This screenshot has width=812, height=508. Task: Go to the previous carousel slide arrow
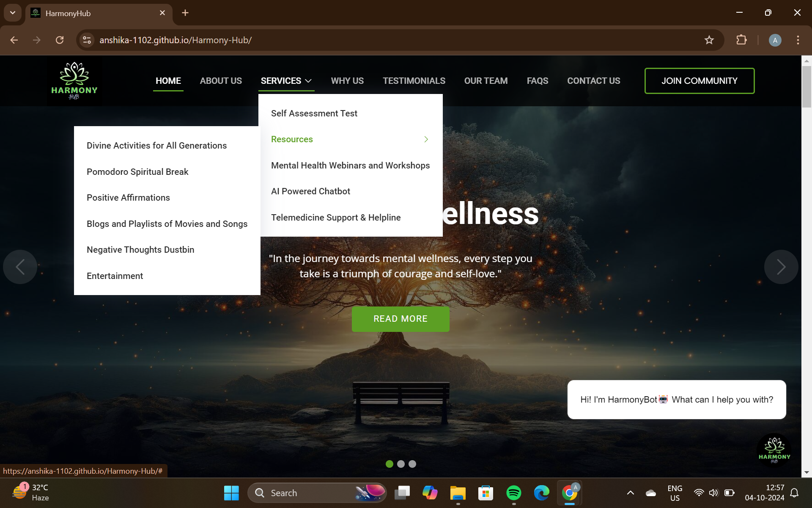point(20,267)
